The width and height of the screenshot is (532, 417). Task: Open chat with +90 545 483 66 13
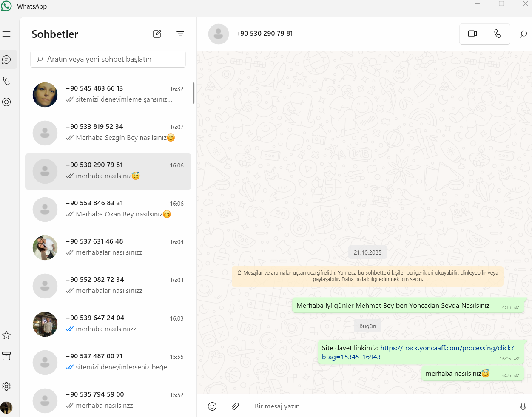(108, 95)
